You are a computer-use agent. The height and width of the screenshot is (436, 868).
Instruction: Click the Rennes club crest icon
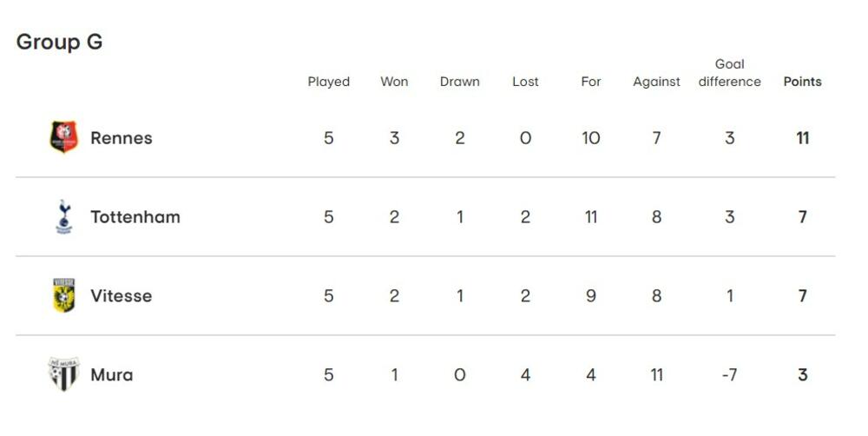(63, 138)
